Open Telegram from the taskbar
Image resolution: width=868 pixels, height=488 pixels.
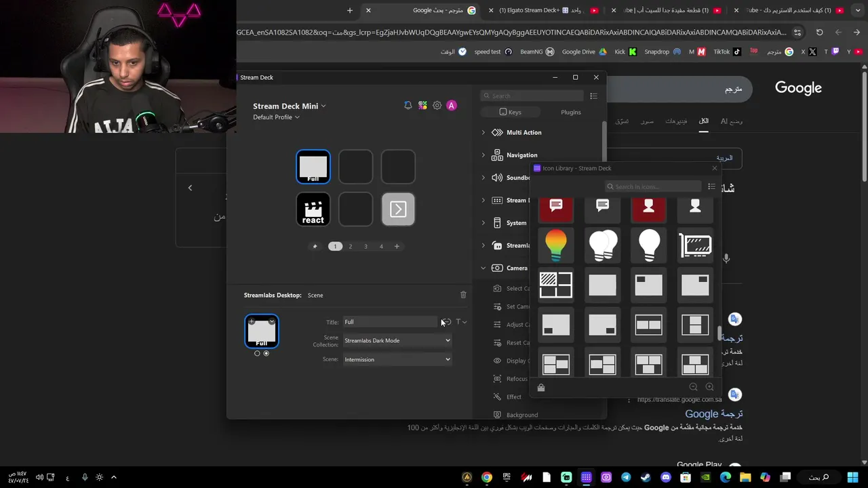626,477
